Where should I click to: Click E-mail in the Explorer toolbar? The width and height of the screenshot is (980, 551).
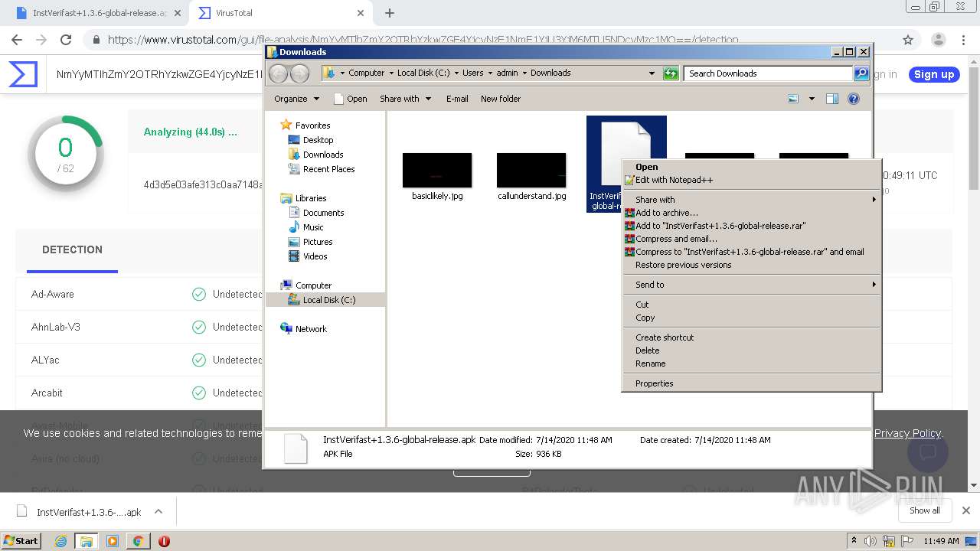click(x=457, y=99)
